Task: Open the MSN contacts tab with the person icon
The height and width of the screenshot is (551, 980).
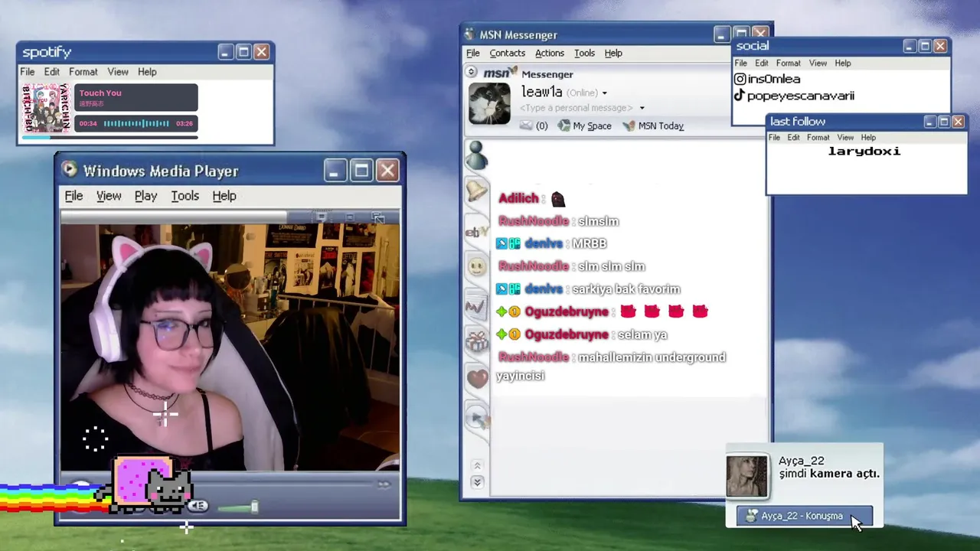Action: click(x=477, y=156)
